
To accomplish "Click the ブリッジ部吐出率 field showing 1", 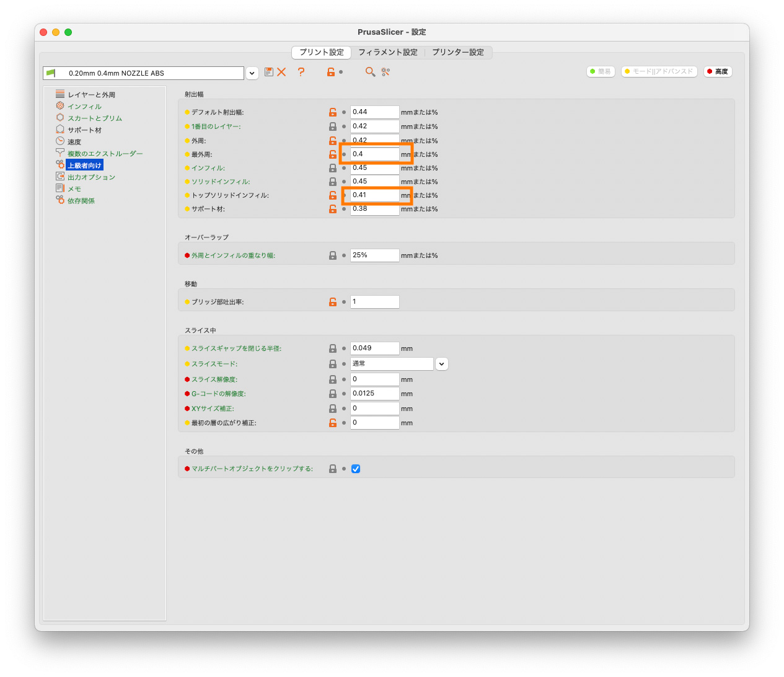I will click(x=375, y=302).
